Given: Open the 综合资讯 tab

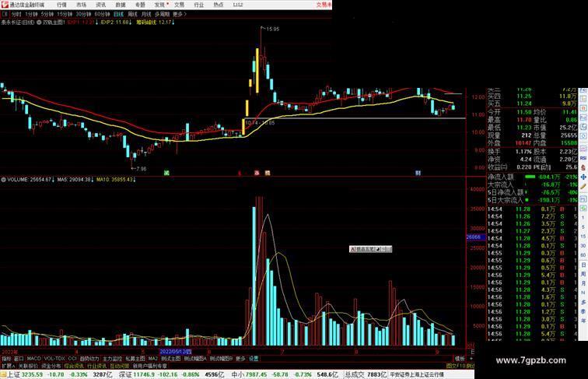Looking at the screenshot, I should coord(74,366).
